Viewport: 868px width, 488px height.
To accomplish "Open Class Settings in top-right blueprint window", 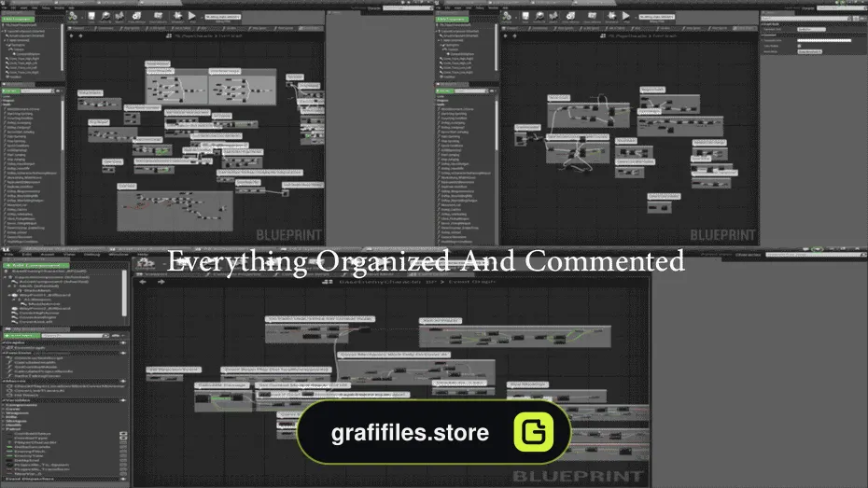I will 570,17.
